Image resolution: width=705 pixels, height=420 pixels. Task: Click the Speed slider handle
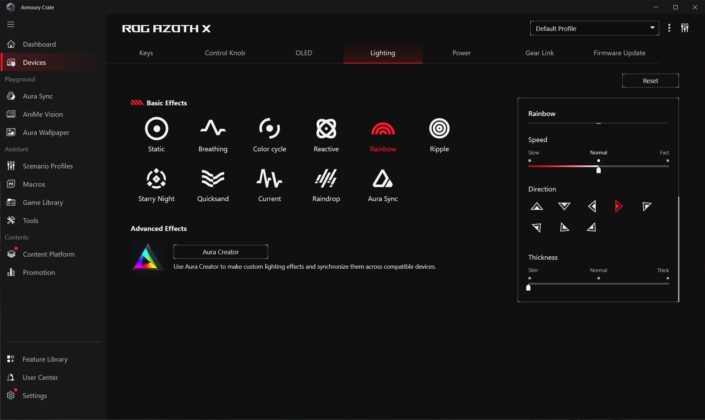(x=598, y=170)
